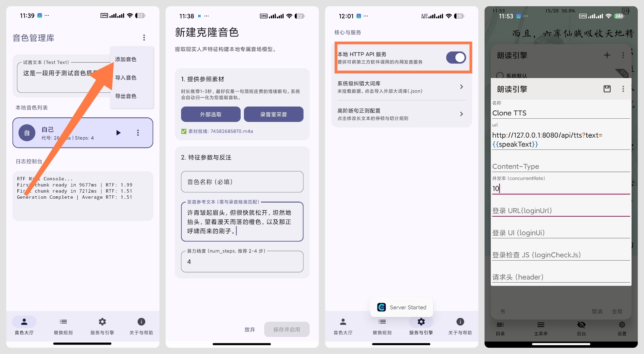
Task: Tap the 设置 gear in reader bar
Action: [x=622, y=325]
